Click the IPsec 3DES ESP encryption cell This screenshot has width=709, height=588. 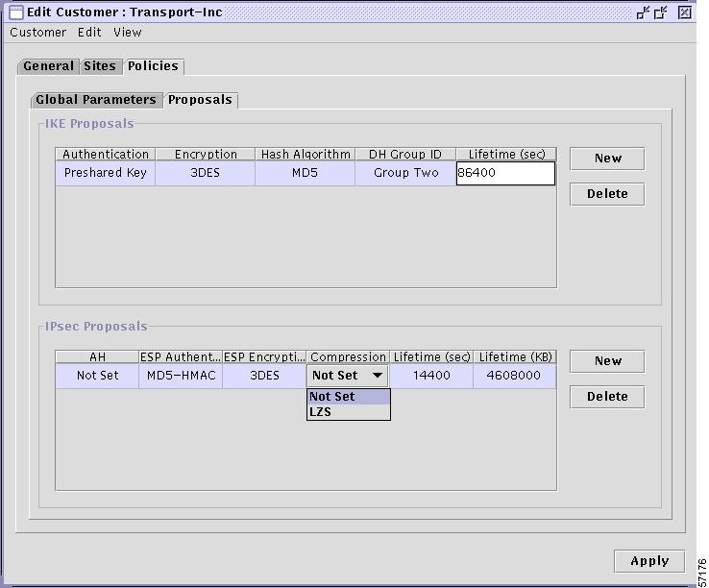pyautogui.click(x=264, y=376)
